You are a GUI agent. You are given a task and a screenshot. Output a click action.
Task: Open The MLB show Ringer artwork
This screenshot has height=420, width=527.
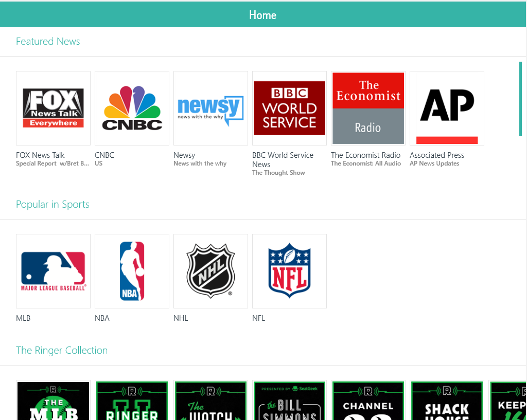point(53,400)
